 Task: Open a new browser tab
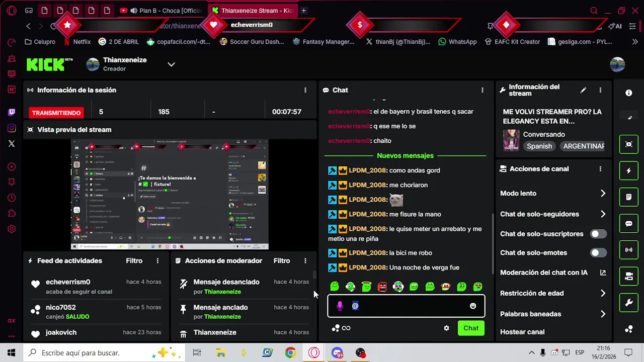point(303,11)
